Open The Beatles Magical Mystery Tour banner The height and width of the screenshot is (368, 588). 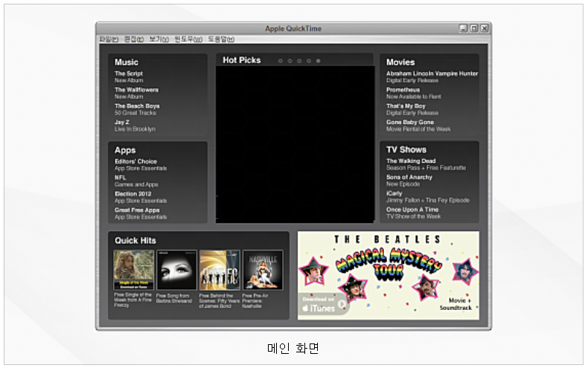388,275
